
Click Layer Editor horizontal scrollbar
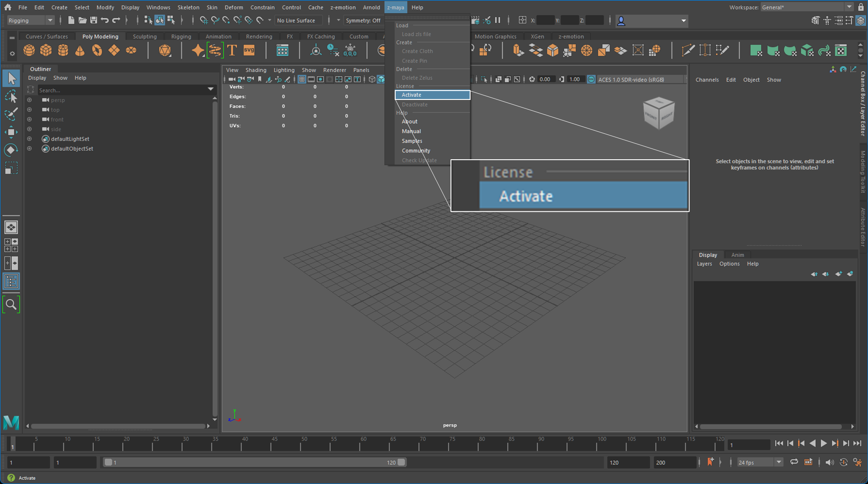(x=771, y=426)
